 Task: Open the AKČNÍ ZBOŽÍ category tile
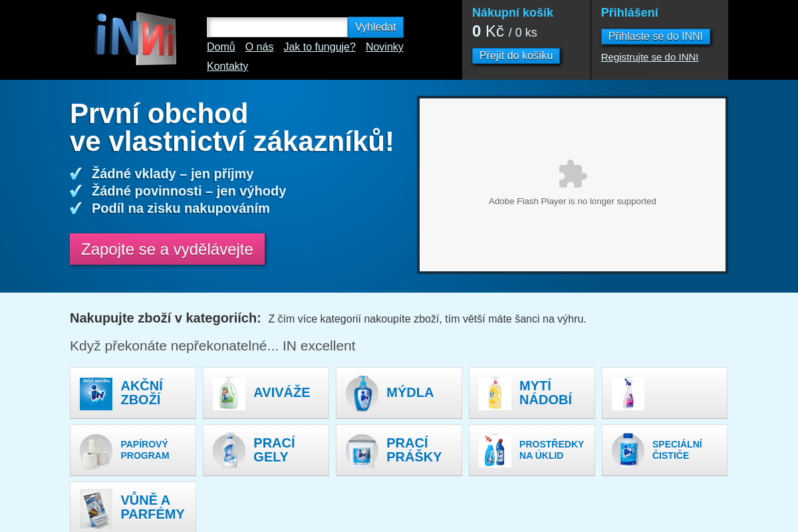click(132, 392)
